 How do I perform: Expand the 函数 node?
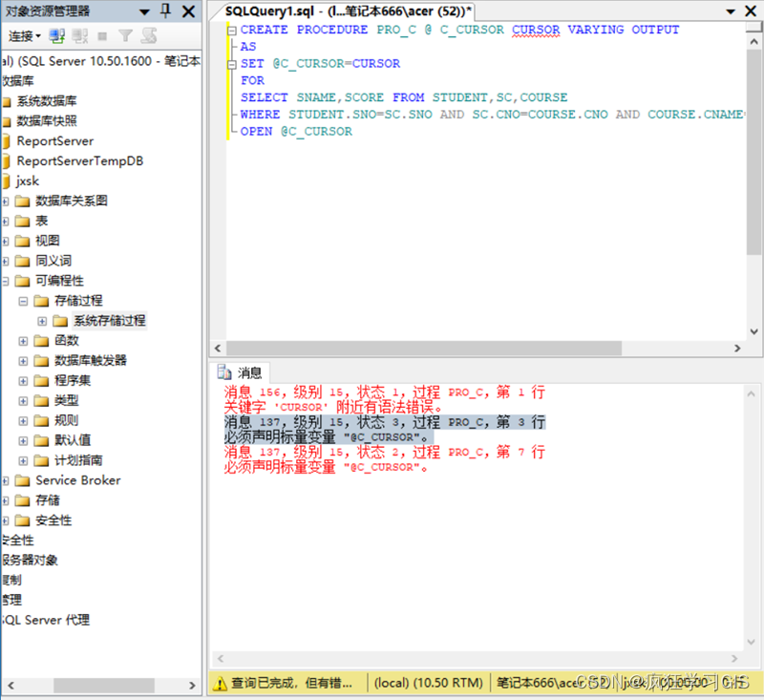pyautogui.click(x=23, y=341)
